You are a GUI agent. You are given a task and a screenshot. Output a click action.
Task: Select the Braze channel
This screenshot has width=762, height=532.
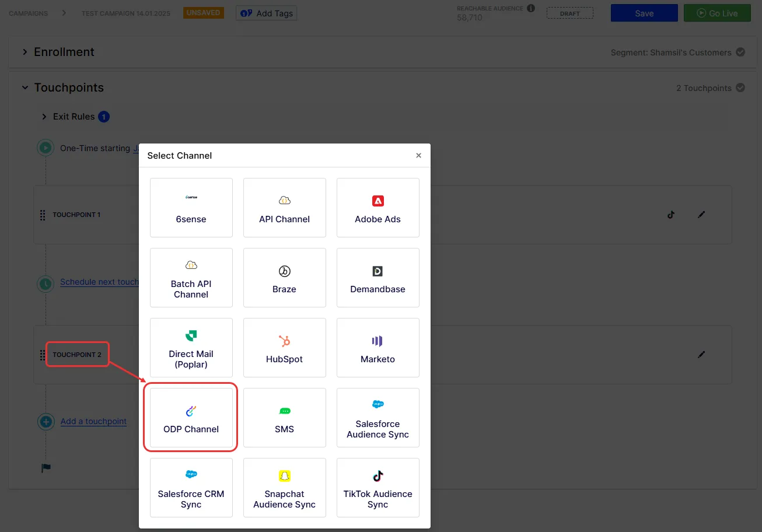(x=285, y=278)
